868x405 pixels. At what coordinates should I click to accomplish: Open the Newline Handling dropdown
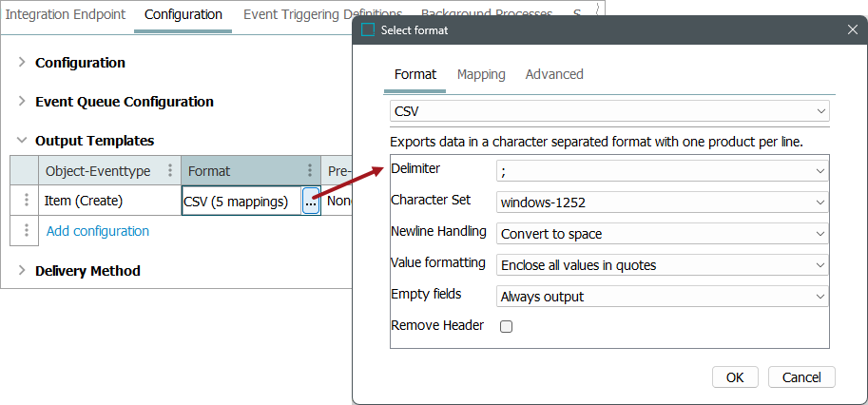[662, 233]
